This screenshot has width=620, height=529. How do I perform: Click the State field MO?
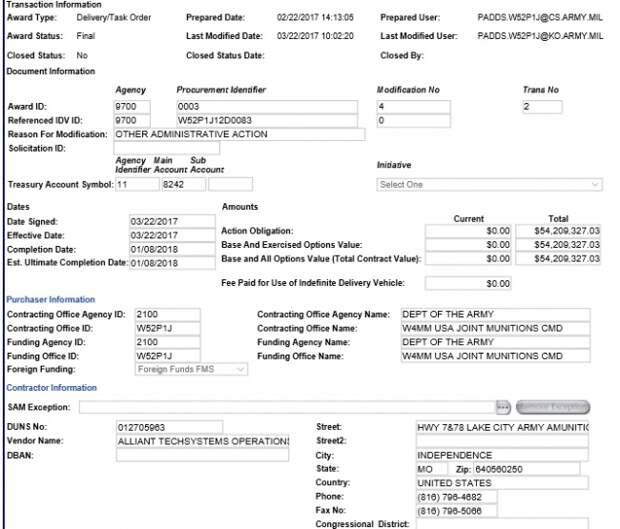click(x=432, y=469)
